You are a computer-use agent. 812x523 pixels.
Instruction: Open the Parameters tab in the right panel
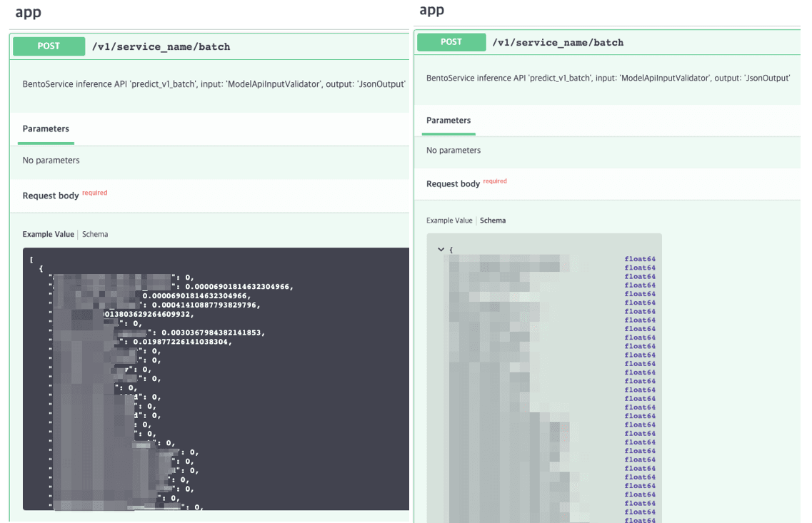coord(448,121)
